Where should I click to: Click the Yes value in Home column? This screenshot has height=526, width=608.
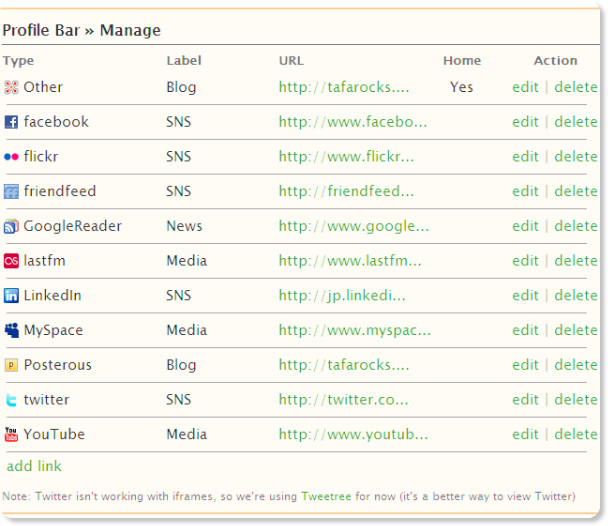coord(461,87)
